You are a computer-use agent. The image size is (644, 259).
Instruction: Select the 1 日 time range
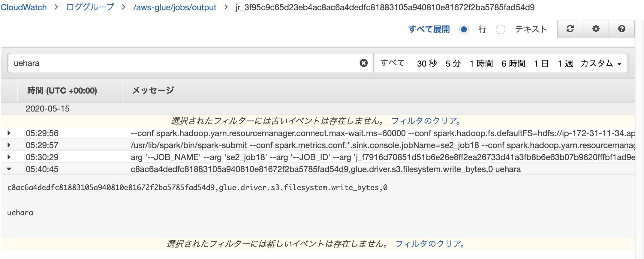click(541, 63)
